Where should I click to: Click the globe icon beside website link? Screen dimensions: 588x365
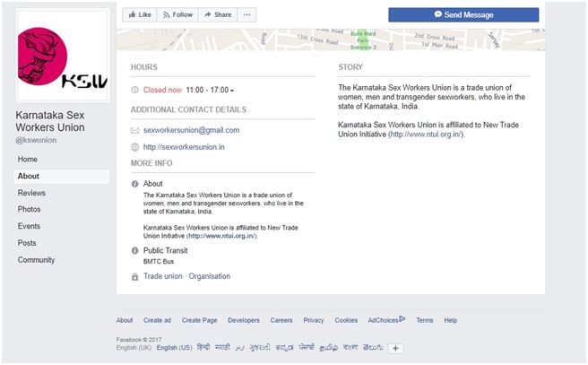(x=134, y=147)
